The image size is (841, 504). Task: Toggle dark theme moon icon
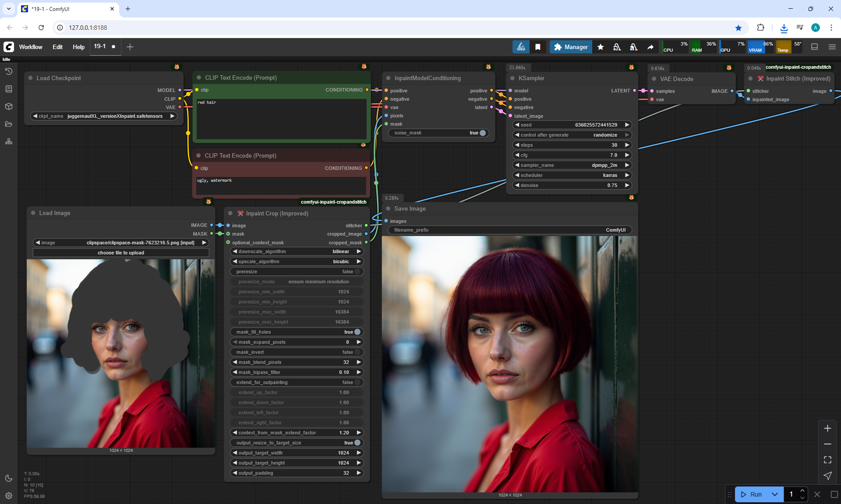[9, 478]
